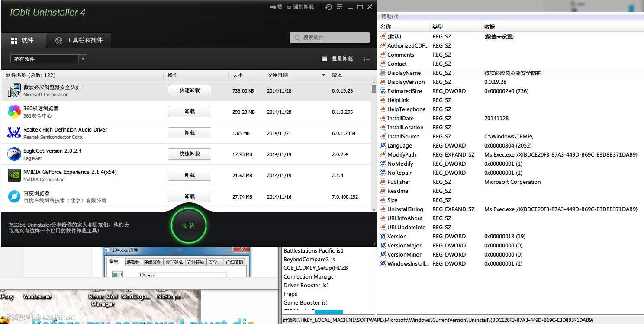Sort by the 软件名称 column header
Viewport: 644px width, 324px height.
tap(82, 75)
